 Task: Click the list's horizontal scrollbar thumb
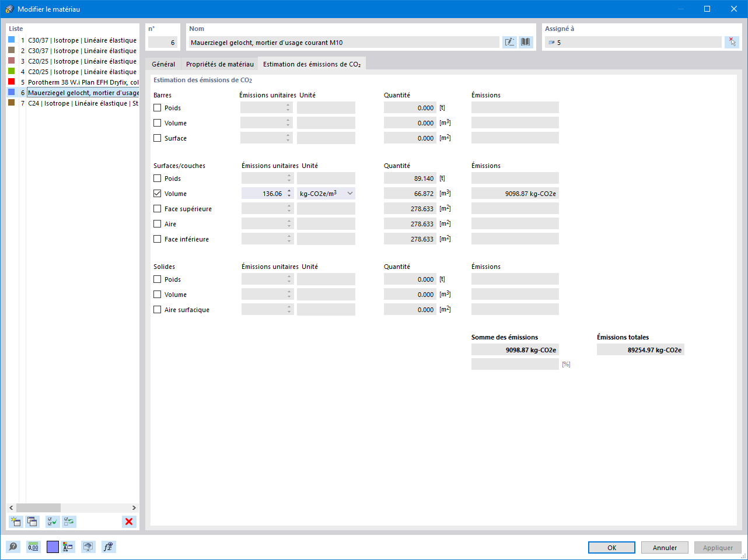(39, 508)
